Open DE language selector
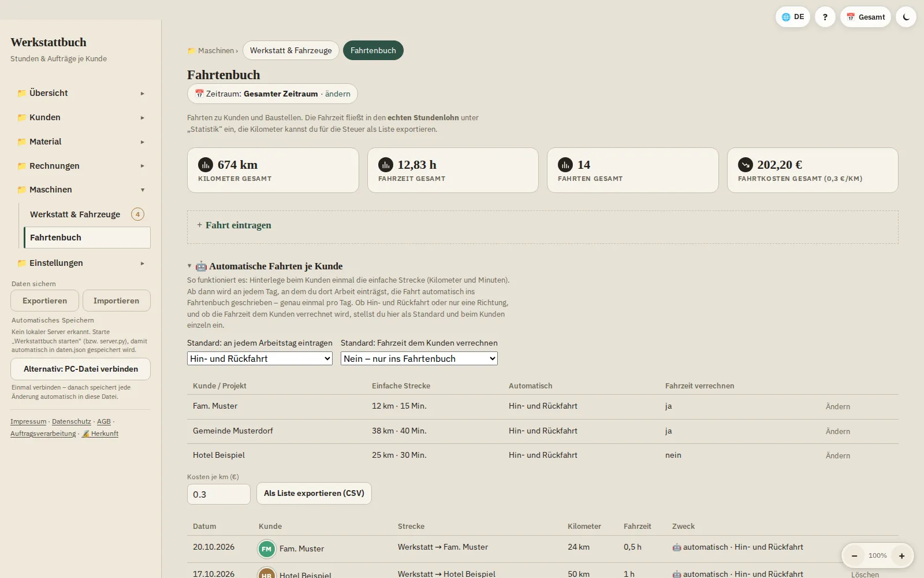 (792, 17)
